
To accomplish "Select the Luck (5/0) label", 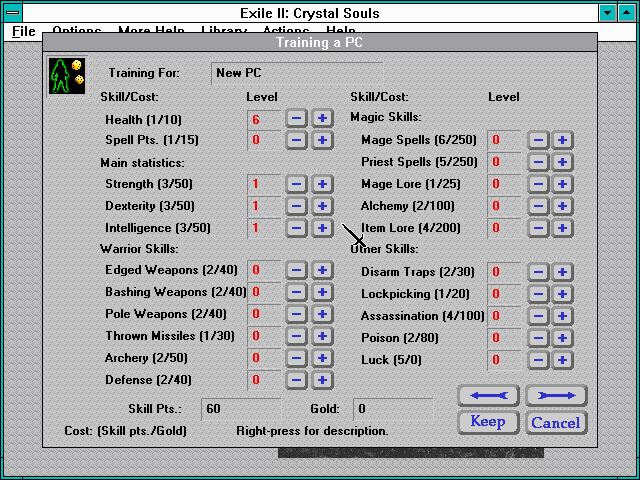I will (391, 360).
